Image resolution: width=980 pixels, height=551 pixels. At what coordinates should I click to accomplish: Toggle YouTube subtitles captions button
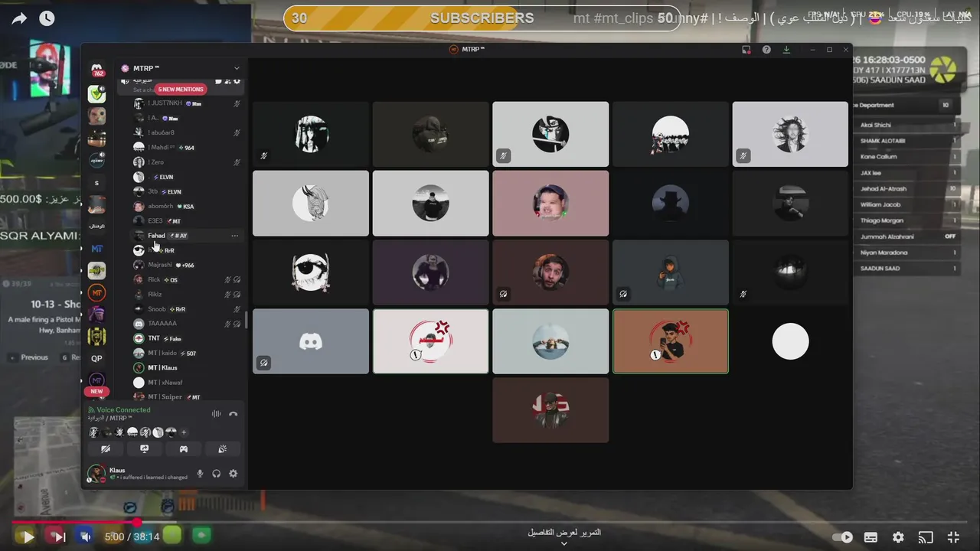pos(871,537)
